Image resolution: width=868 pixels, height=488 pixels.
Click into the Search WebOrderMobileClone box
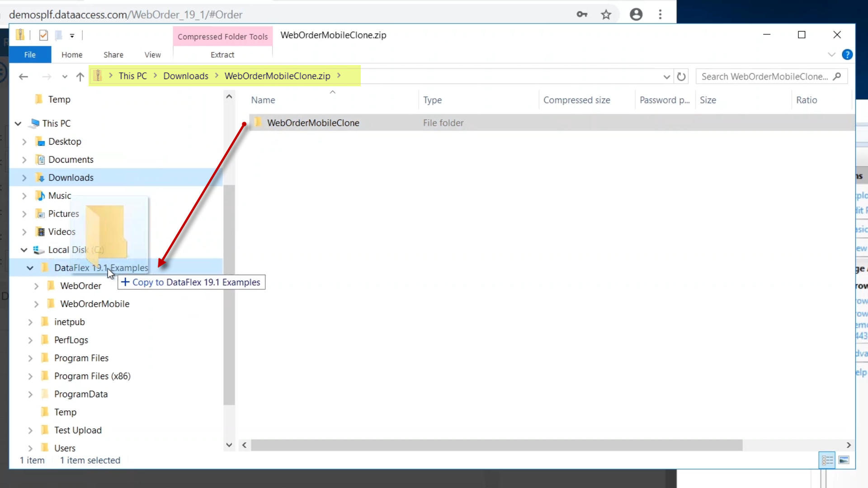[764, 76]
